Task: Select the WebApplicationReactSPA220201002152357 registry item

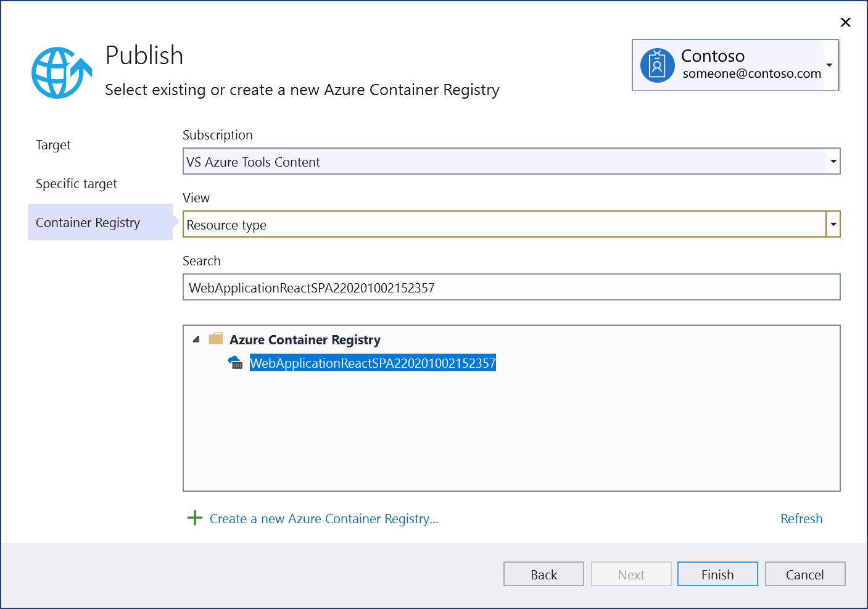Action: tap(373, 363)
